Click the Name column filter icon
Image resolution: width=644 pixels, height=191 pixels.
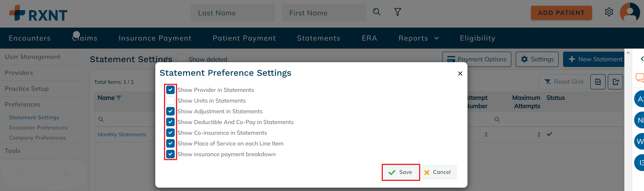[119, 98]
